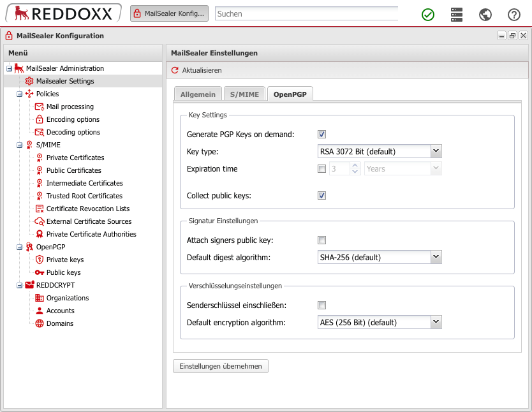Click the Domains globe icon
This screenshot has width=532, height=412.
pos(40,323)
